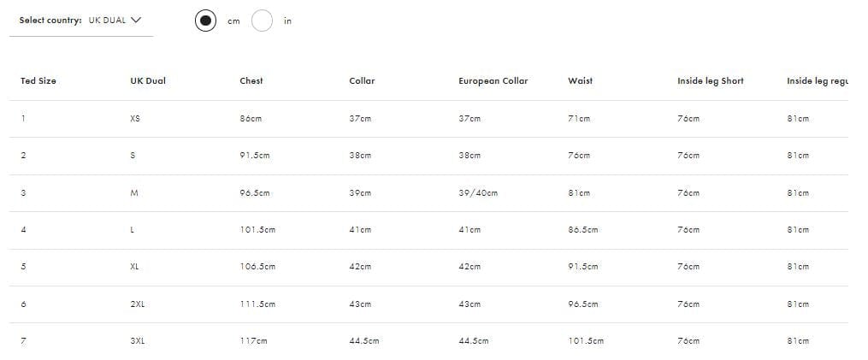The height and width of the screenshot is (360, 868).
Task: Click the Chest column header
Action: coord(251,81)
